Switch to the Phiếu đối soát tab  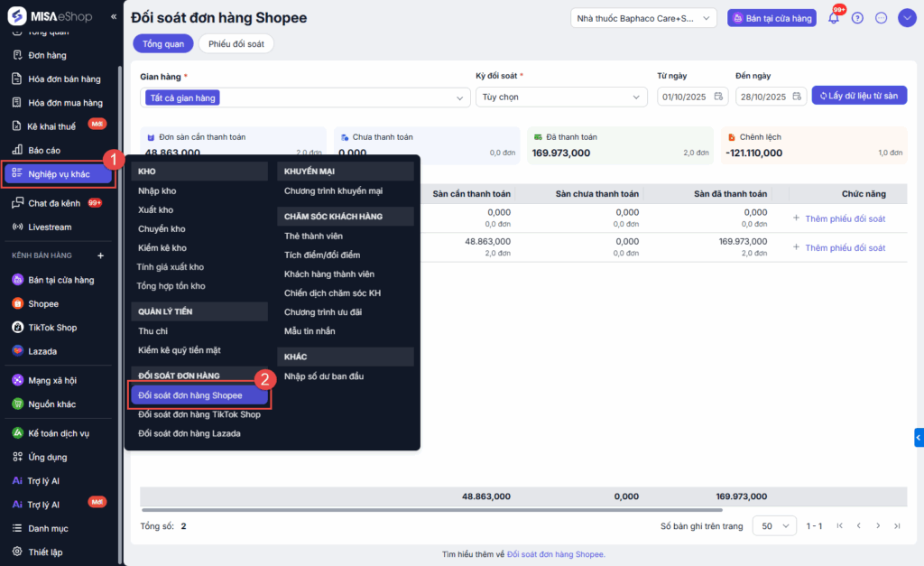click(x=236, y=43)
